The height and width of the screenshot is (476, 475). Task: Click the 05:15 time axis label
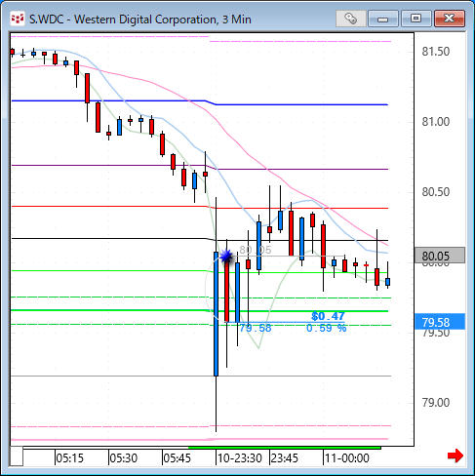click(69, 458)
